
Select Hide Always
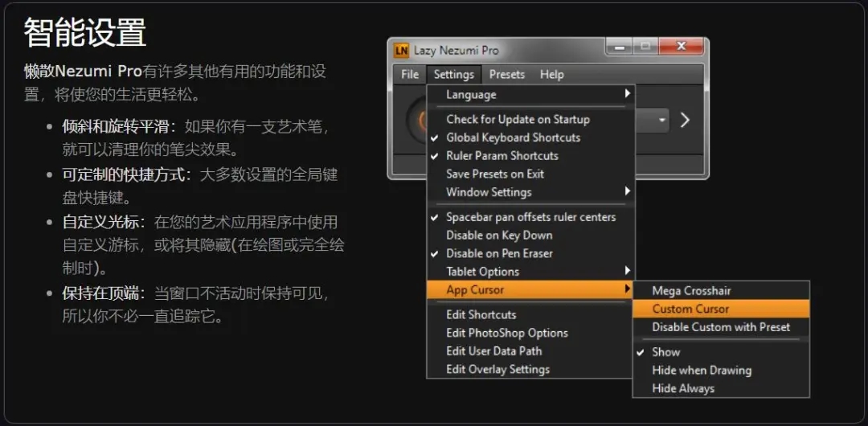point(721,388)
